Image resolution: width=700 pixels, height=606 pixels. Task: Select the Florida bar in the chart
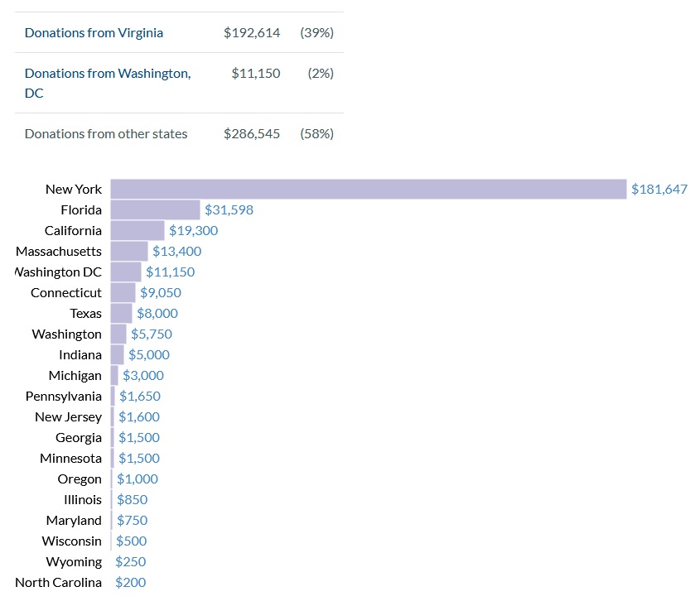tap(155, 210)
